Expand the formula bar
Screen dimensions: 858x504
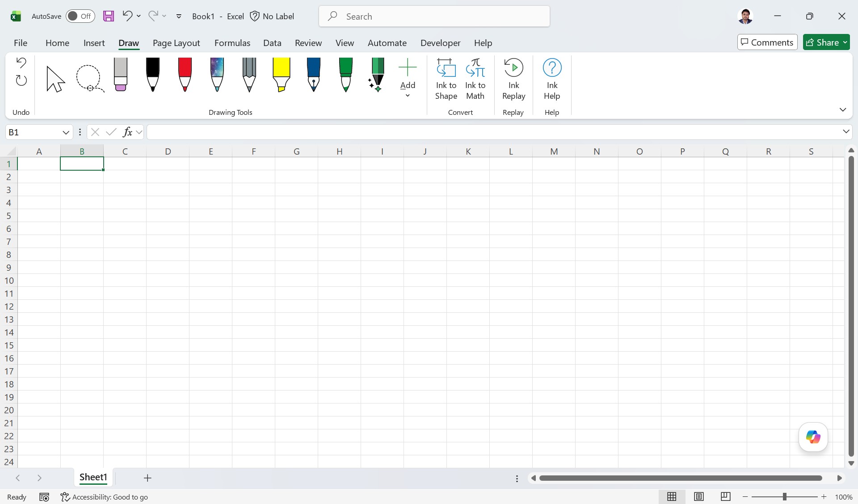(846, 131)
